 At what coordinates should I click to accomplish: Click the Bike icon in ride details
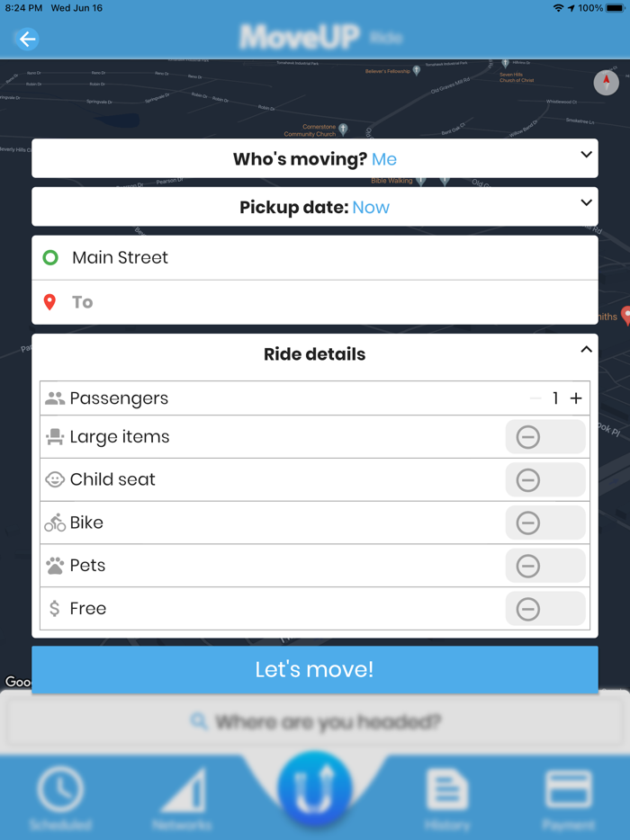(54, 522)
